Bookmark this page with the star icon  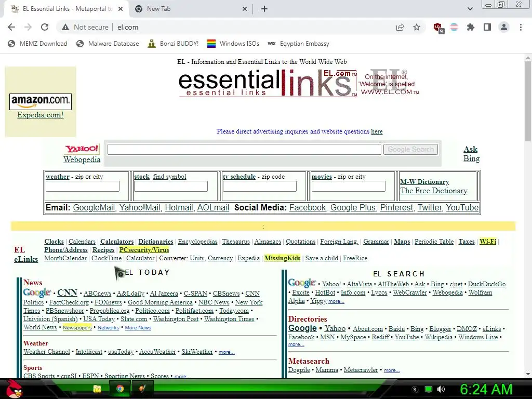[x=417, y=27]
